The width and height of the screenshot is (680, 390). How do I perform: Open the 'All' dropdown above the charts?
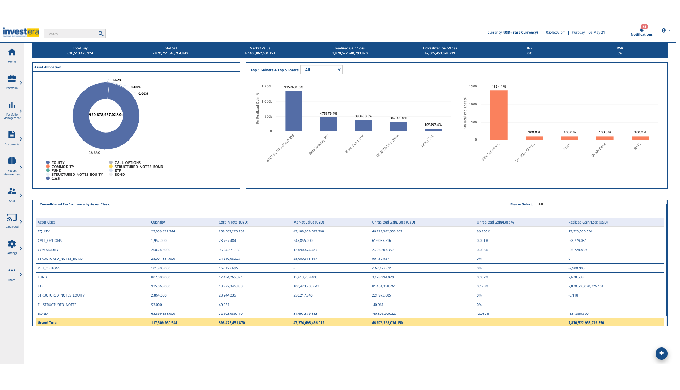(321, 69)
